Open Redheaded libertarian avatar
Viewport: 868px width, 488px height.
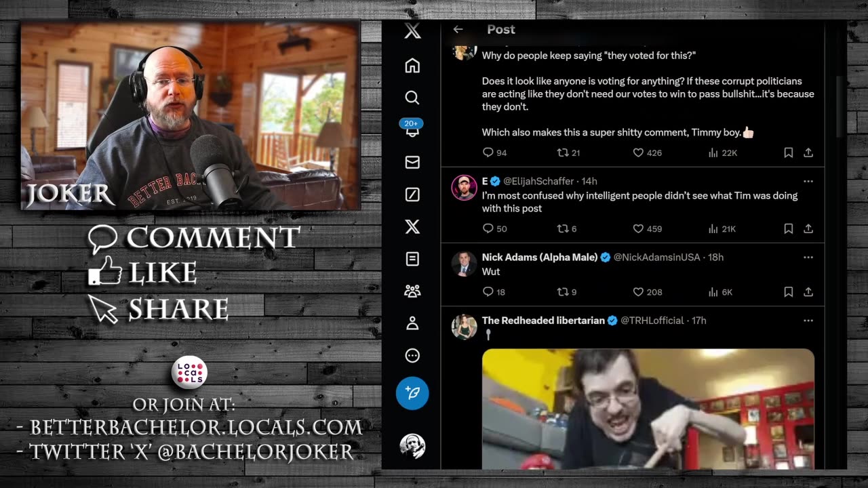(x=465, y=327)
